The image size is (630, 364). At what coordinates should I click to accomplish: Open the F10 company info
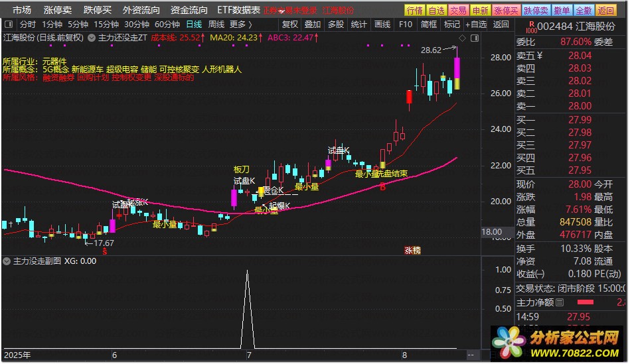click(x=406, y=25)
